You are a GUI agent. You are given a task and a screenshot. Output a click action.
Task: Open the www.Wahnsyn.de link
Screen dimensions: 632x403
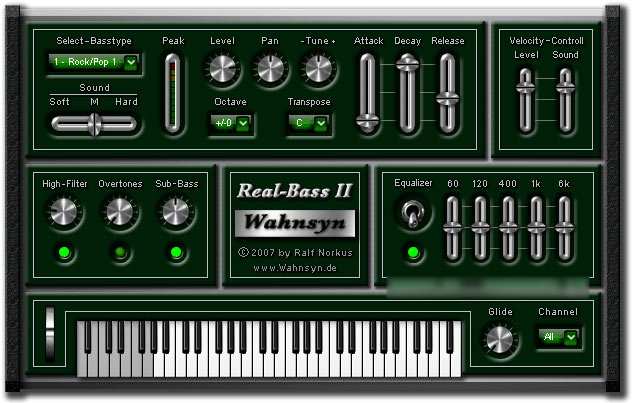pyautogui.click(x=295, y=268)
